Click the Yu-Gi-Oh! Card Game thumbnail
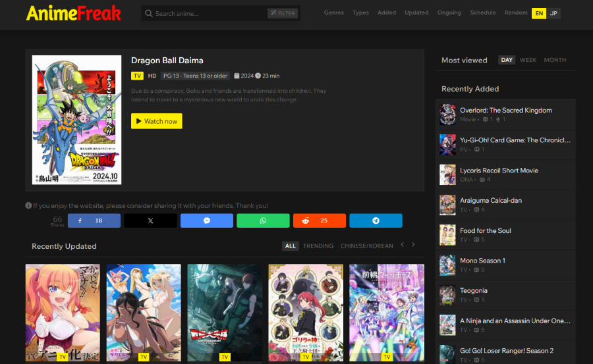 click(x=447, y=145)
